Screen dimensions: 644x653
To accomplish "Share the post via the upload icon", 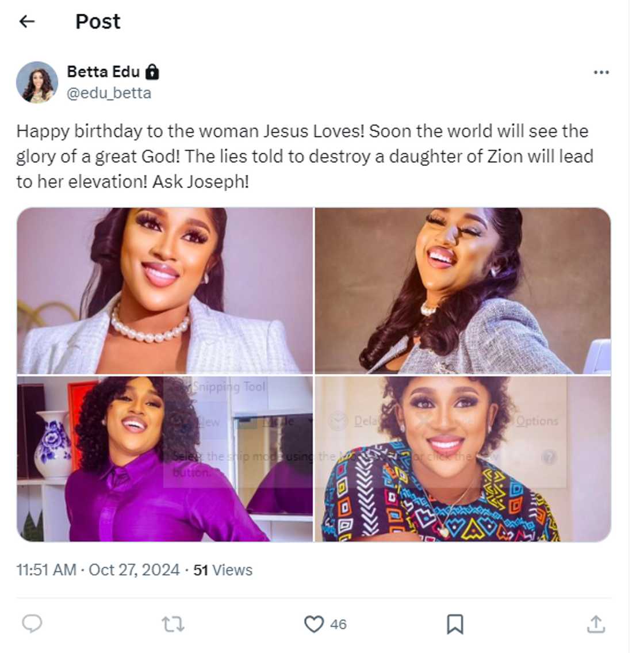I will coord(596,624).
